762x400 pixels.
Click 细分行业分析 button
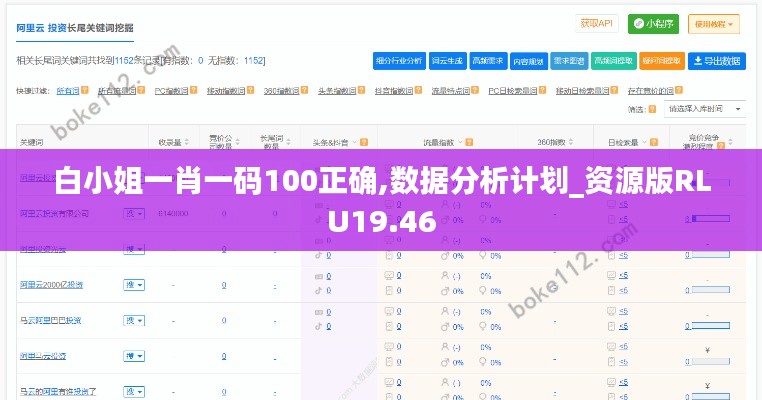click(x=399, y=61)
